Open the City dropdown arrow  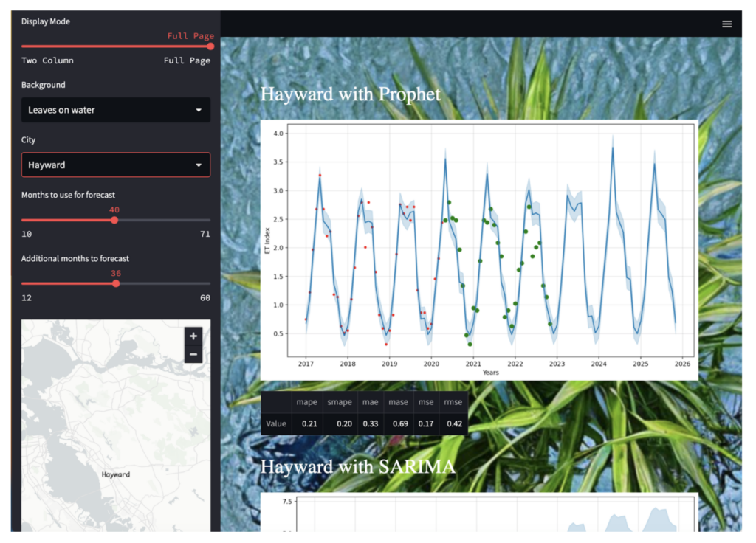pyautogui.click(x=199, y=165)
